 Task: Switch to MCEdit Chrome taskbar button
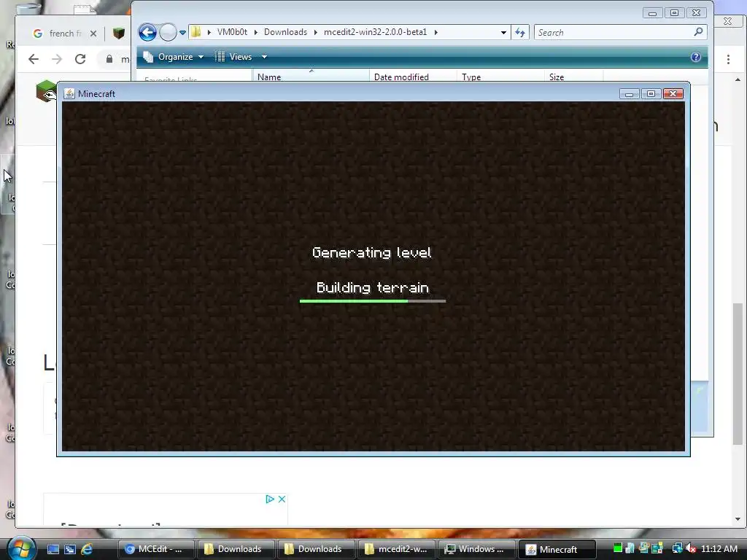156,549
